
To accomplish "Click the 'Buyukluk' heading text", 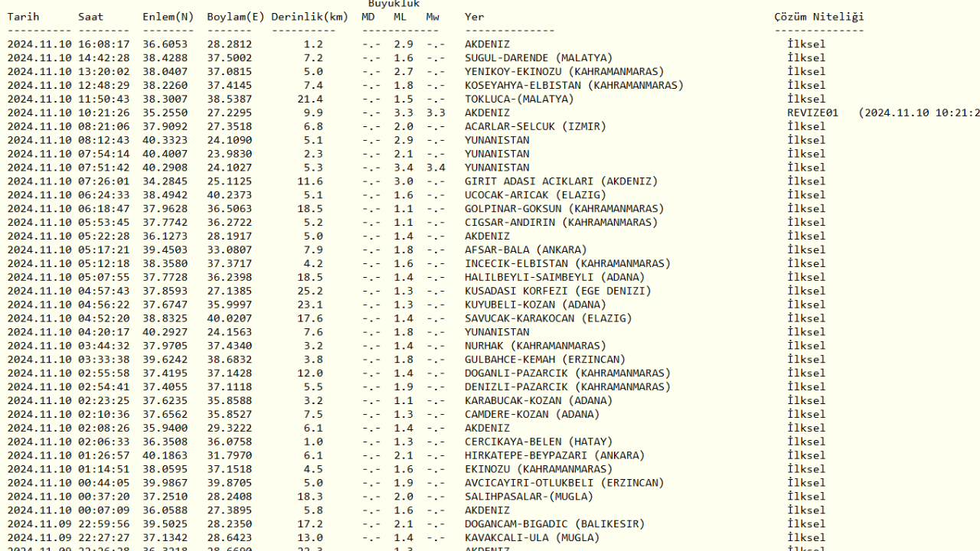I will point(394,4).
